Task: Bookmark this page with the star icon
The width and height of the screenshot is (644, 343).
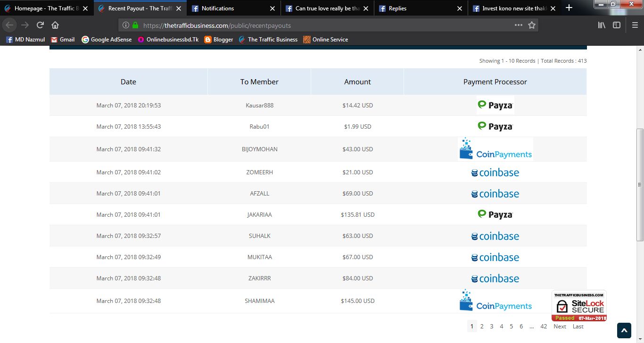Action: 532,25
